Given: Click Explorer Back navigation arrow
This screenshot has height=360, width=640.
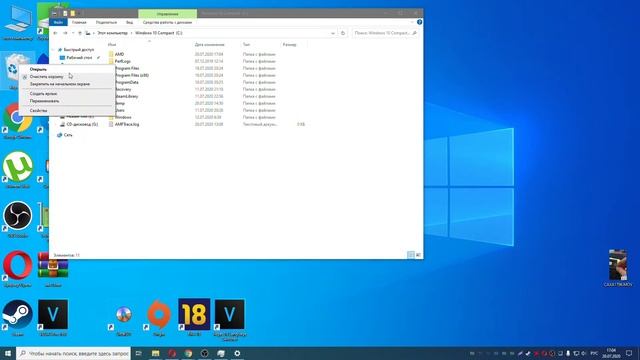Looking at the screenshot, I should point(56,33).
